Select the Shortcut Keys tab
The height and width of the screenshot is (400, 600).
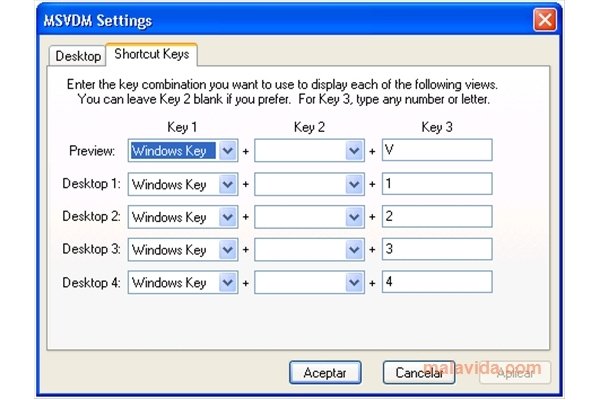coord(152,54)
